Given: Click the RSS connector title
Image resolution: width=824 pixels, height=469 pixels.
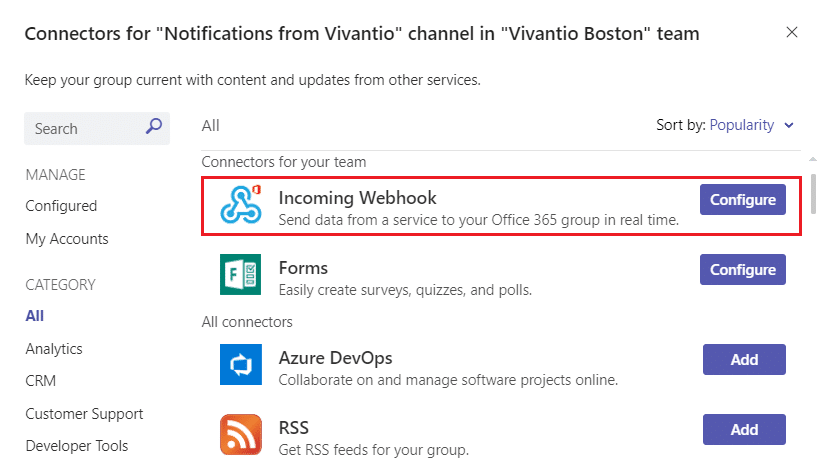Looking at the screenshot, I should pos(294,428).
